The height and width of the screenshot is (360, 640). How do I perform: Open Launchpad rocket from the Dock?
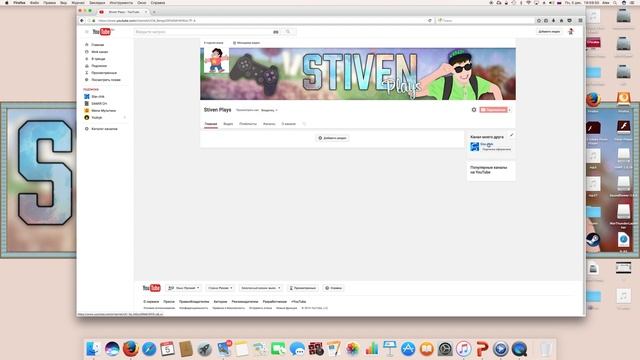pyautogui.click(x=204, y=349)
